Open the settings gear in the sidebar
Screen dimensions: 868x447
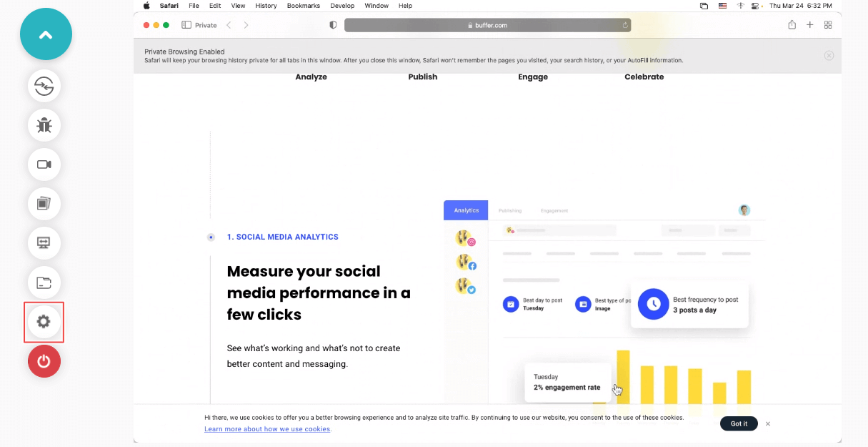pyautogui.click(x=44, y=322)
